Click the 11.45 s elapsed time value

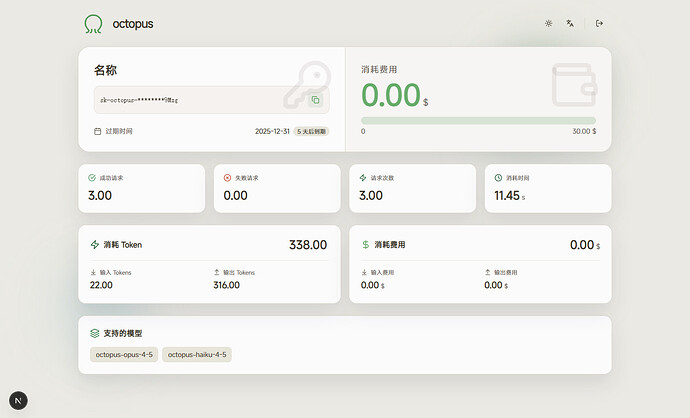pyautogui.click(x=510, y=196)
